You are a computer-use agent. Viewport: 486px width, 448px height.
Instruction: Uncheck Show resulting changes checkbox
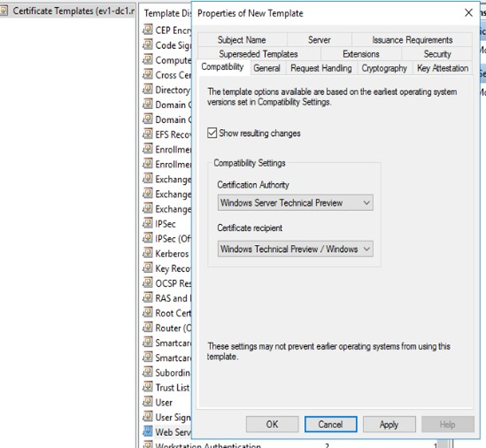[x=213, y=133]
